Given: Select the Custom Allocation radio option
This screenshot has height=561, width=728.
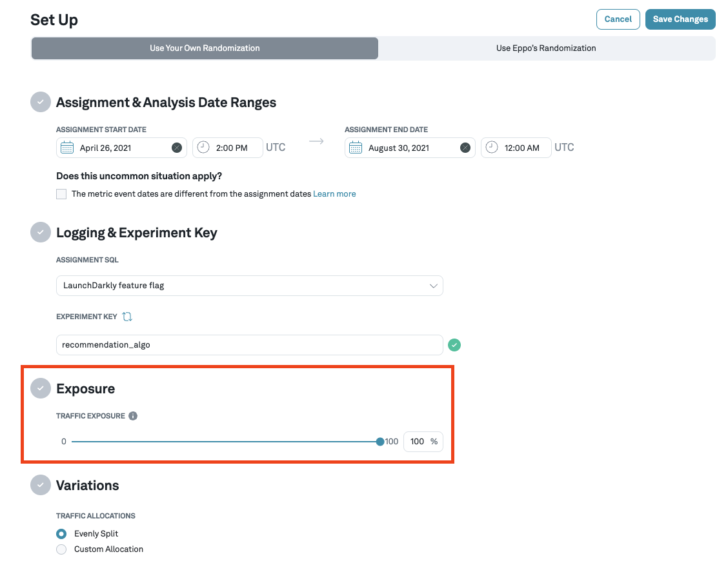Looking at the screenshot, I should coord(61,549).
